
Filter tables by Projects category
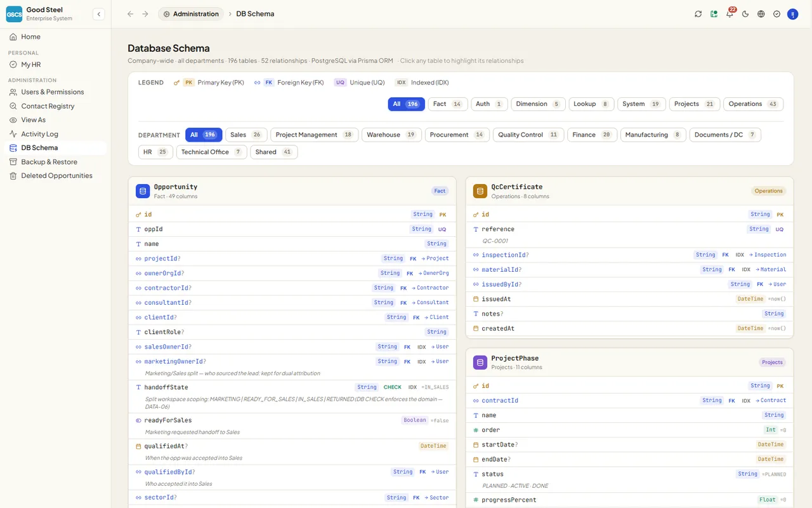(695, 104)
